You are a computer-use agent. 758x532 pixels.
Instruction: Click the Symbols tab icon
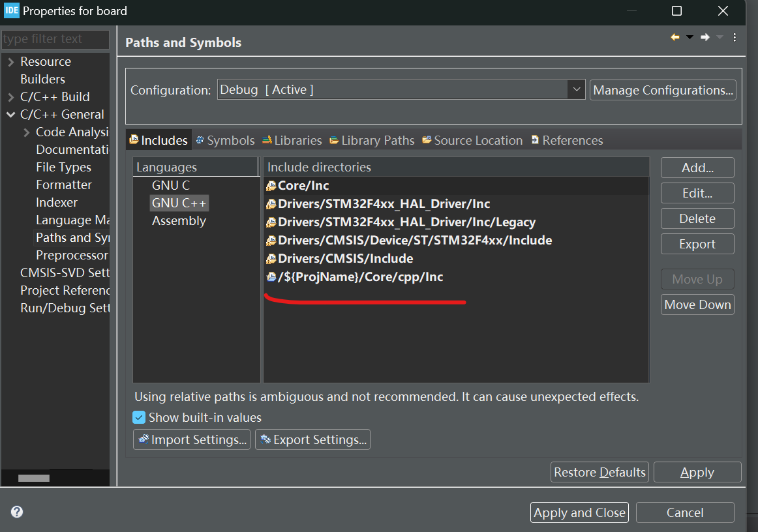coord(200,140)
